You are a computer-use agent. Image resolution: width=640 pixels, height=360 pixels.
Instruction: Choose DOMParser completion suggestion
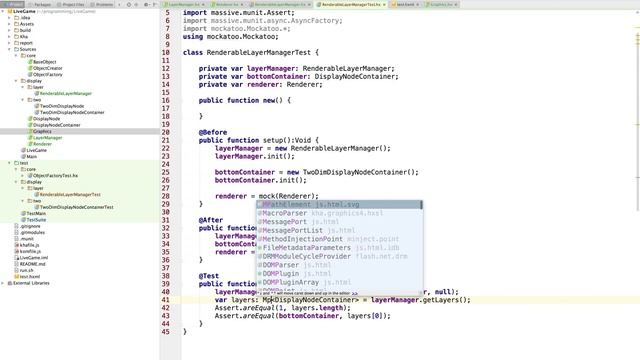[x=340, y=265]
